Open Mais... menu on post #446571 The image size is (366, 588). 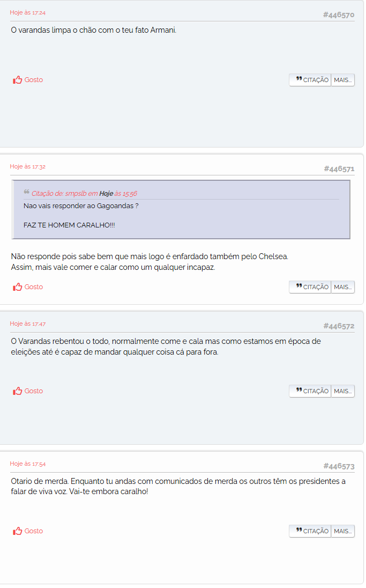(343, 287)
